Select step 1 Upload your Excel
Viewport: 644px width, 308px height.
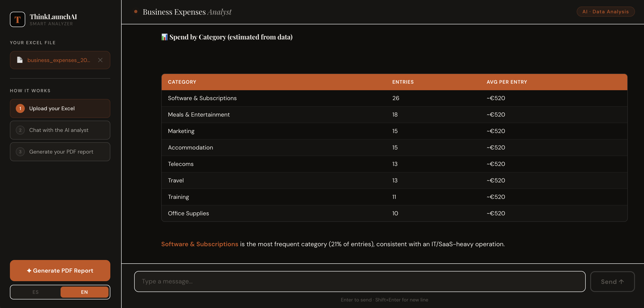click(60, 108)
